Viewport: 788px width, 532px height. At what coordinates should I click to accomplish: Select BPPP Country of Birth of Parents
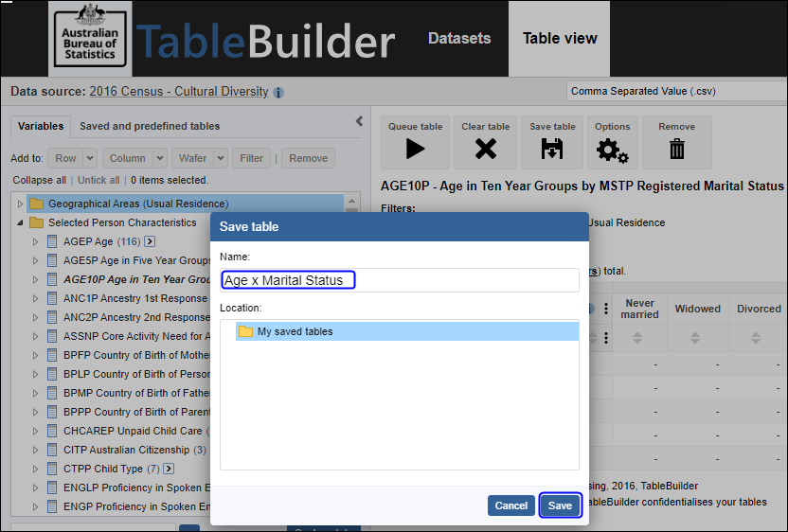tap(136, 412)
